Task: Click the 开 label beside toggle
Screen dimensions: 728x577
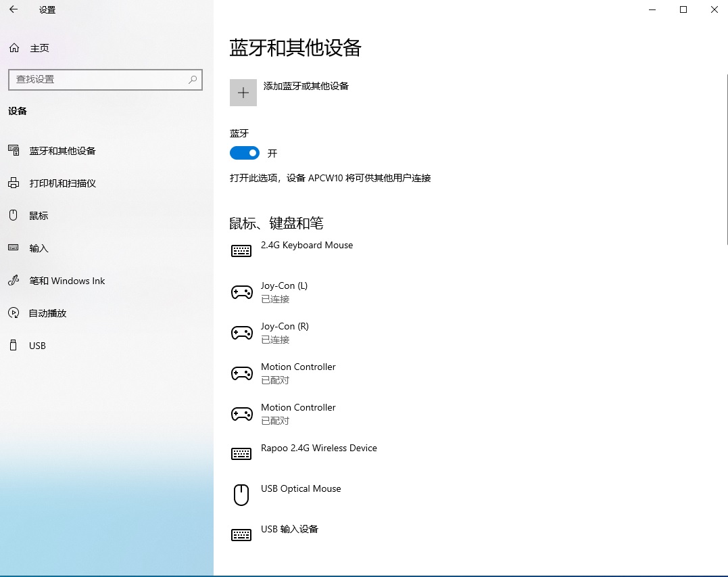Action: 272,154
